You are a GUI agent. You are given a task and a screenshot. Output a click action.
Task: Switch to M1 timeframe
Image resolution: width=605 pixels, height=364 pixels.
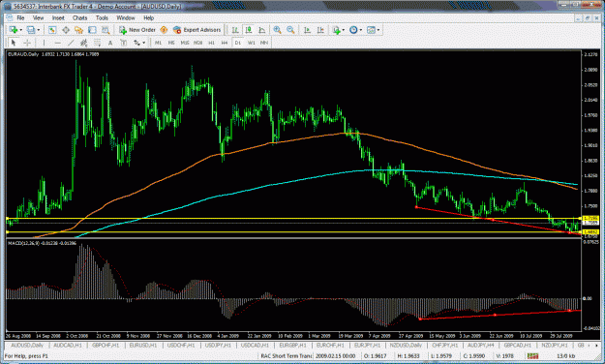[x=158, y=43]
